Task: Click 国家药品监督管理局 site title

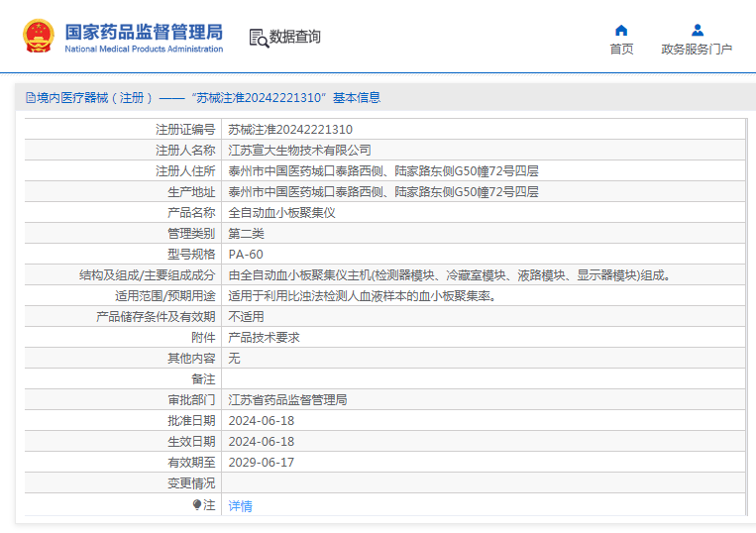Action: point(144,33)
